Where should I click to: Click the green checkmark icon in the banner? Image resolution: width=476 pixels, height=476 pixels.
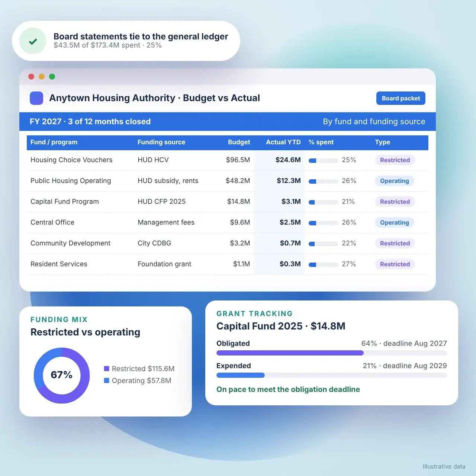(33, 41)
